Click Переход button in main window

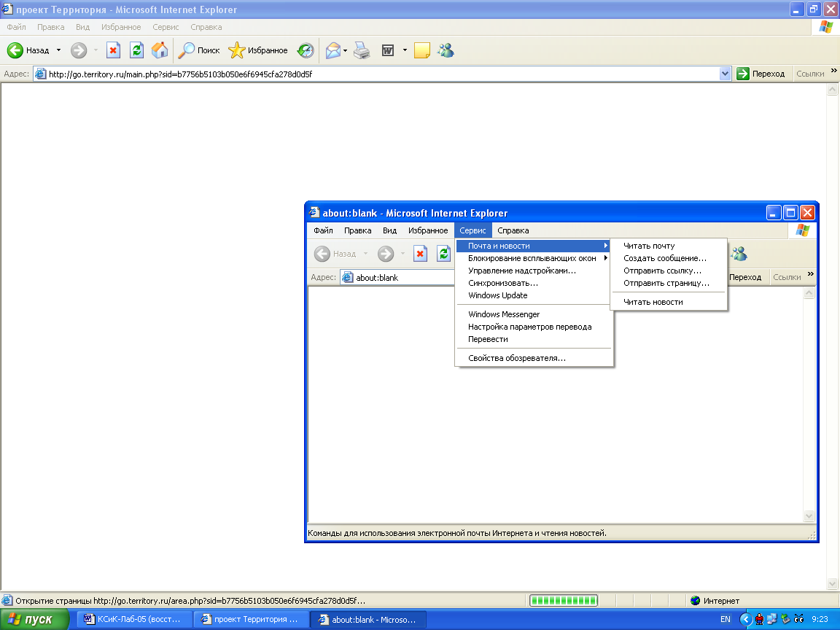coord(761,74)
